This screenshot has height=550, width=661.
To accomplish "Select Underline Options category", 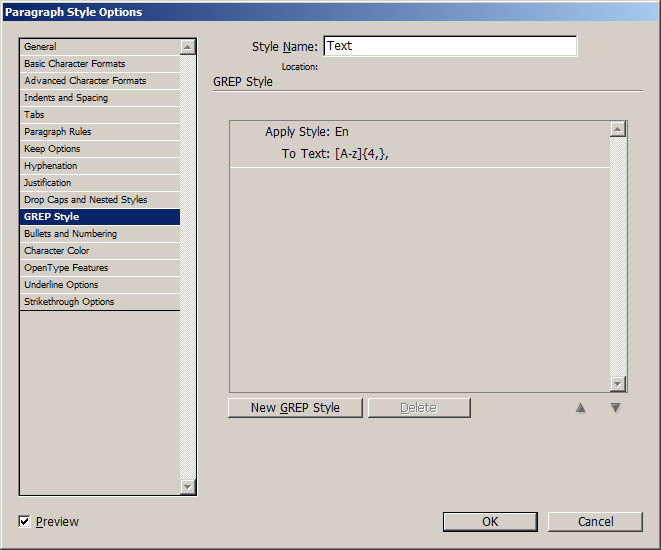I will (100, 284).
